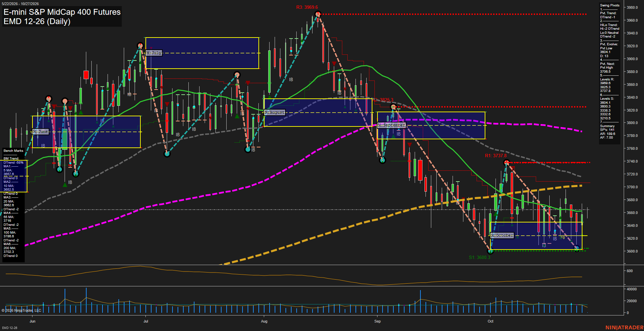
Task: Click the HiLo Trend: entry in Swing Pivots
Action: point(609,25)
